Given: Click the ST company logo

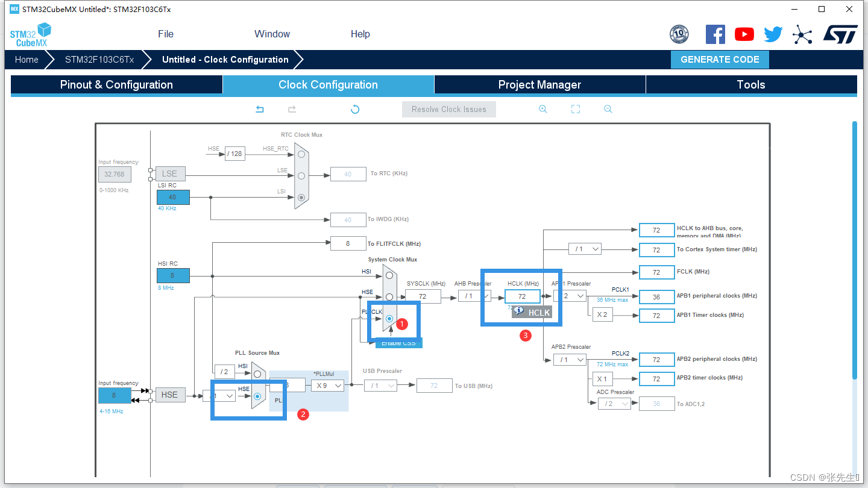Looking at the screenshot, I should point(840,34).
